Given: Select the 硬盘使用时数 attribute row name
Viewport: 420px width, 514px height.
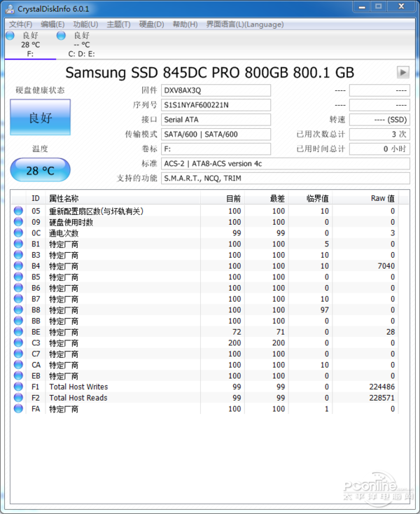Looking at the screenshot, I should tap(71, 222).
